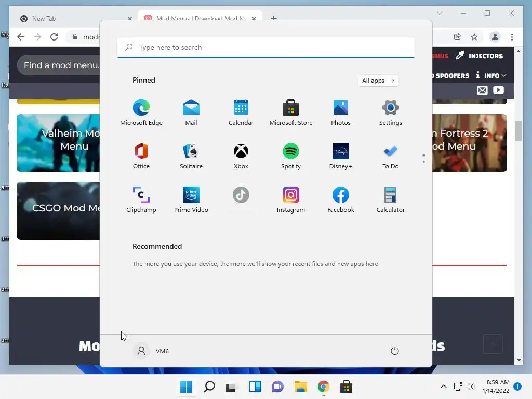Image resolution: width=532 pixels, height=399 pixels.
Task: Select the Mod Menuz Chrome tab
Action: pyautogui.click(x=200, y=19)
